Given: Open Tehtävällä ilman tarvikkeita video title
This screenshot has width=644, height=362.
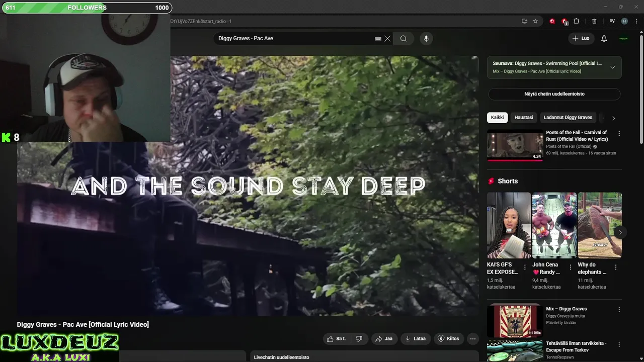Looking at the screenshot, I should pyautogui.click(x=577, y=346).
